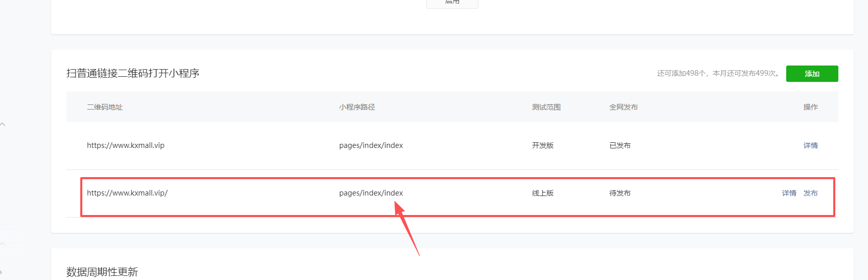868x280 pixels.
Task: Click the 待发布 status text
Action: coord(620,193)
